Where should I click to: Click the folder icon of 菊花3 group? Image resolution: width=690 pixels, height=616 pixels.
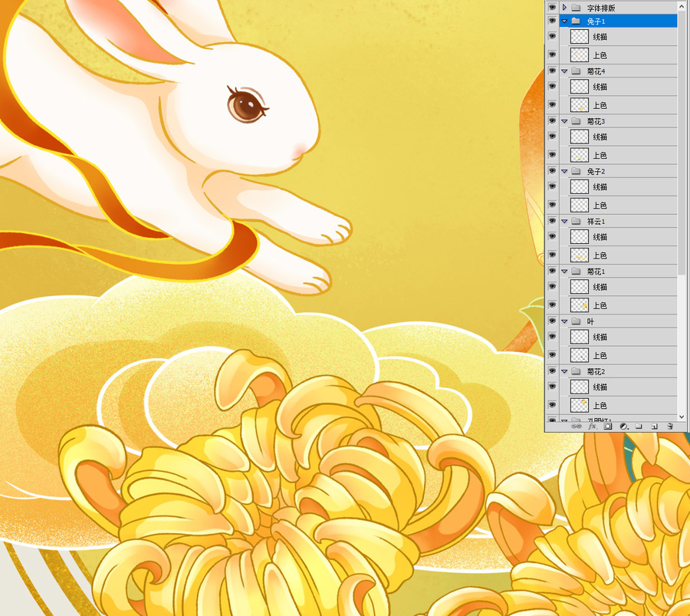576,121
